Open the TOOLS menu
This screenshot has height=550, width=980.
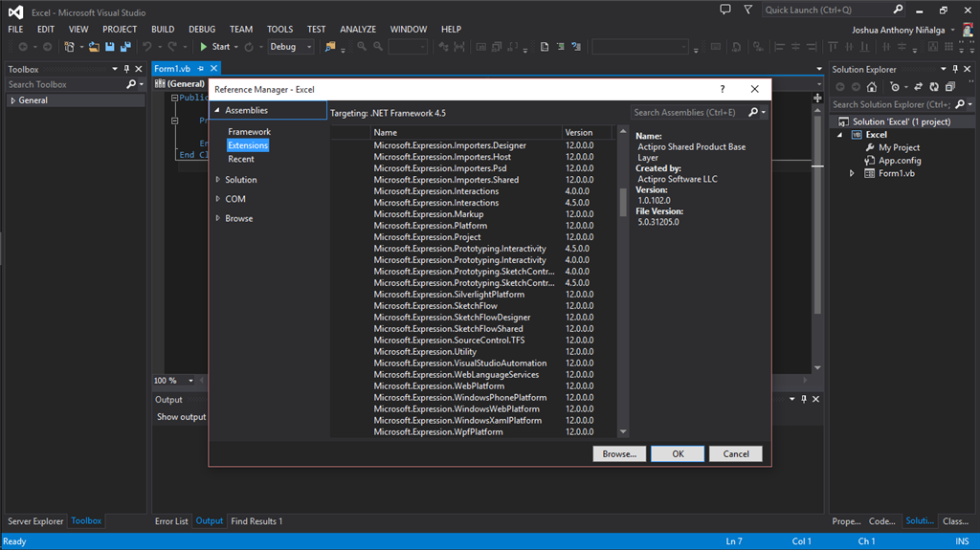(279, 30)
